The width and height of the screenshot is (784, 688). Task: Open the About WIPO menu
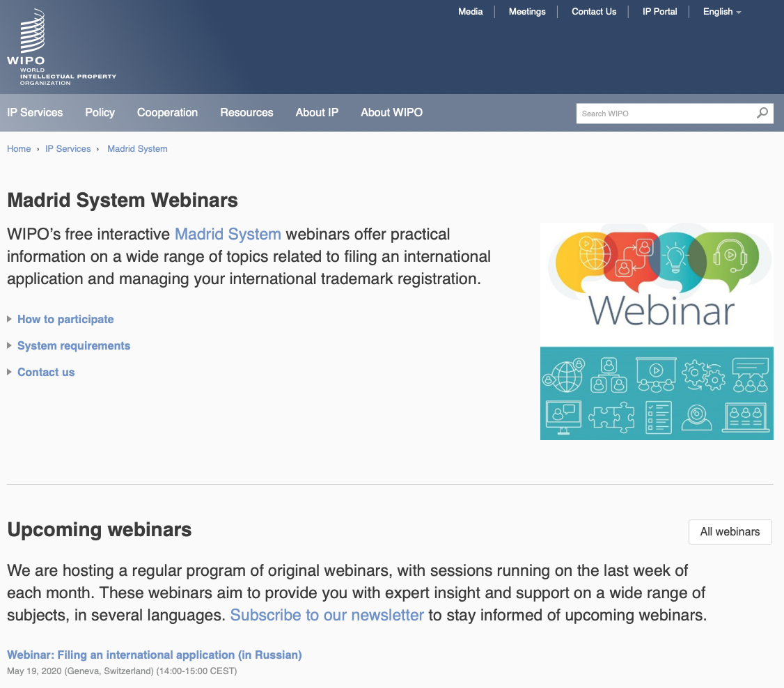pyautogui.click(x=391, y=113)
